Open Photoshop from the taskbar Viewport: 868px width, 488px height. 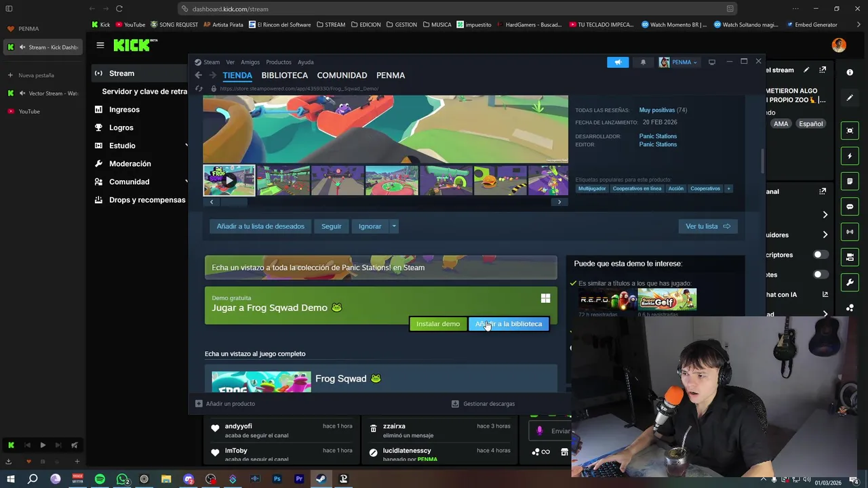pyautogui.click(x=277, y=479)
